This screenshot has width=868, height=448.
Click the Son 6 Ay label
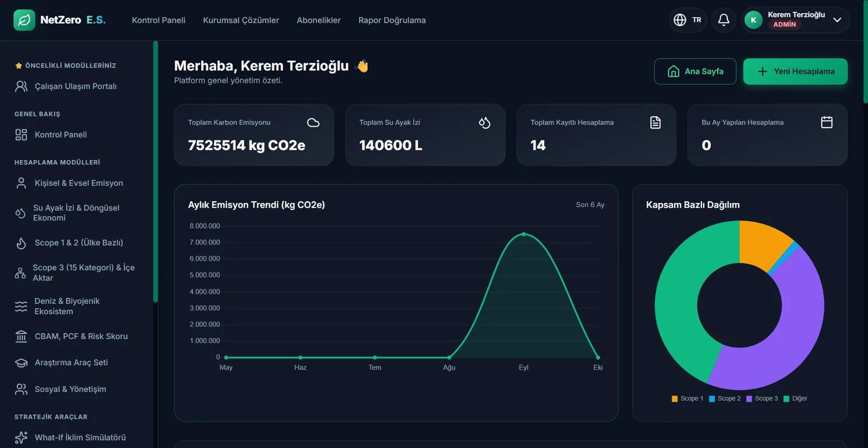click(590, 205)
